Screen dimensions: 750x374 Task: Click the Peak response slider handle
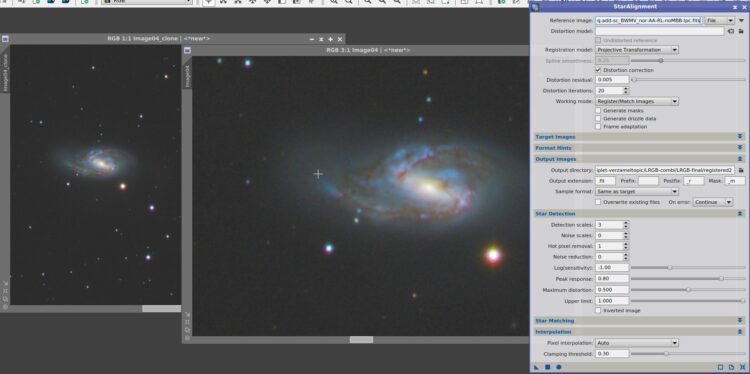[721, 278]
